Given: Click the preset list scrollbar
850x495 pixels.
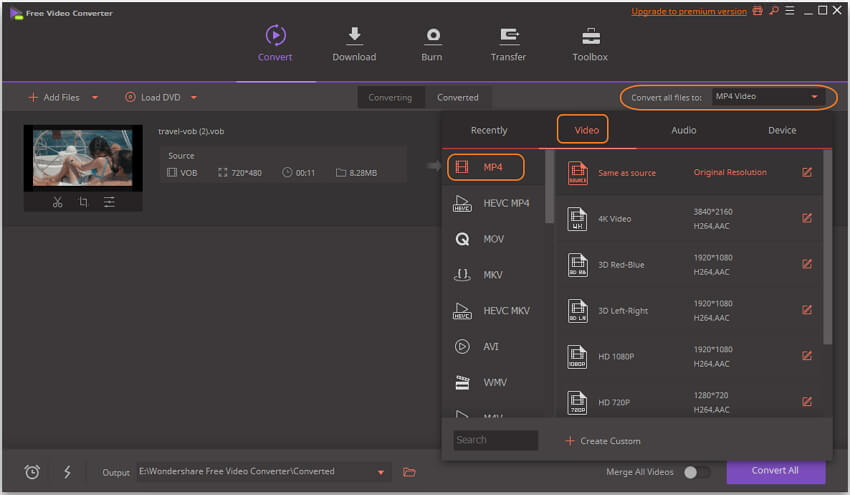Looking at the screenshot, I should click(827, 247).
